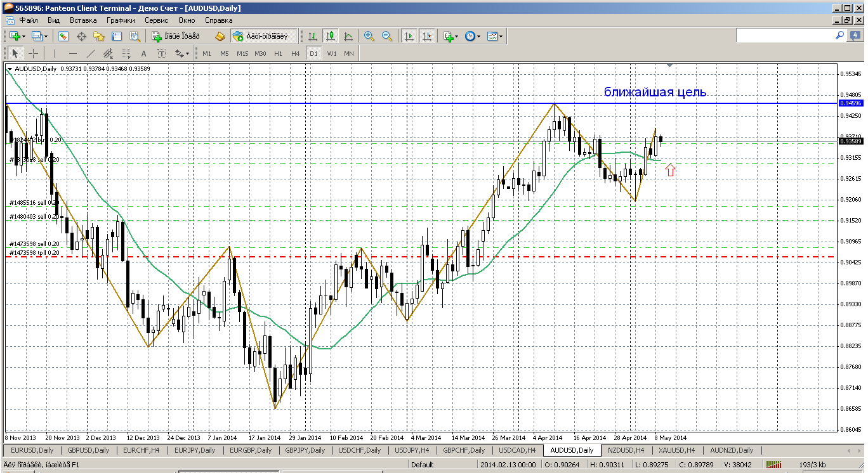Click the 0.94596 blue price level label
Screen dimensions: 868x473
(850, 103)
